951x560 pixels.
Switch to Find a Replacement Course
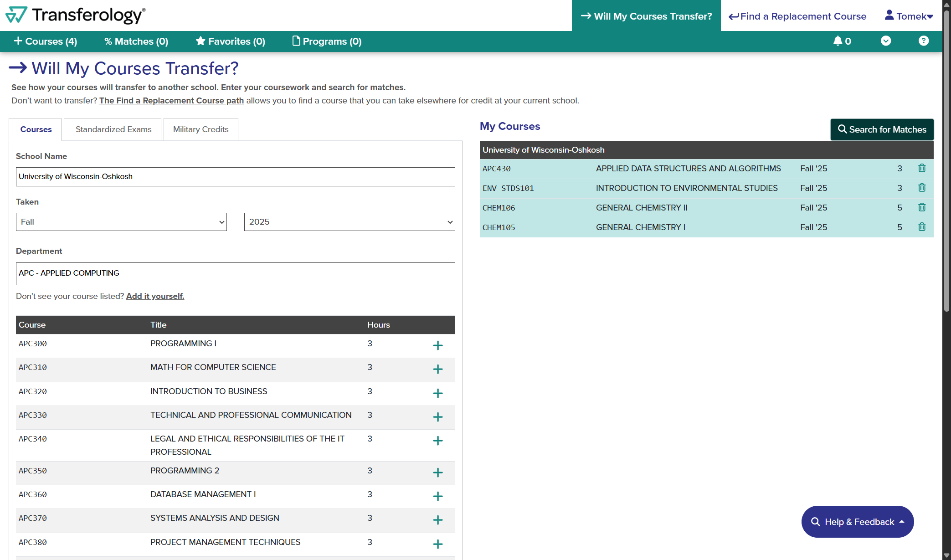pos(797,16)
